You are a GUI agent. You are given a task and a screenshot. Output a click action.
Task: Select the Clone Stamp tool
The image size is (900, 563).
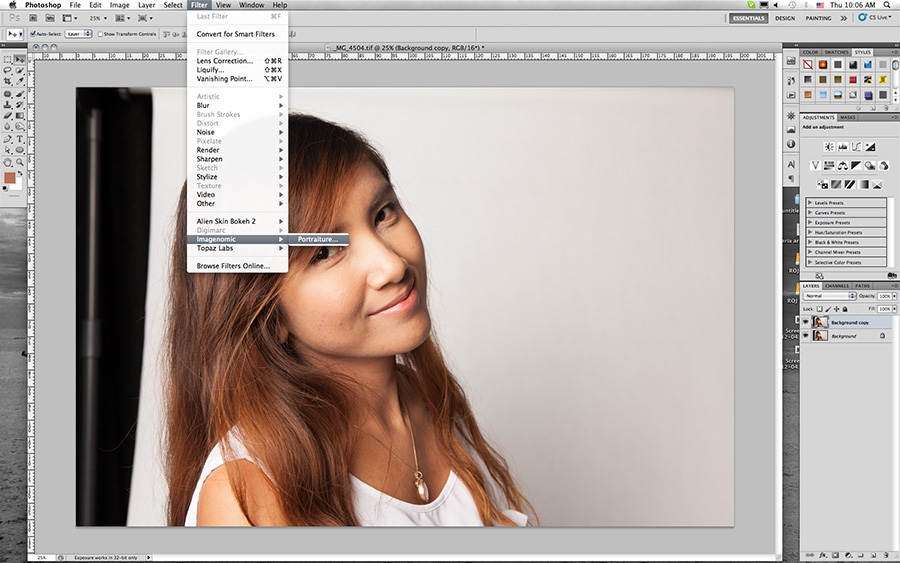pyautogui.click(x=7, y=104)
